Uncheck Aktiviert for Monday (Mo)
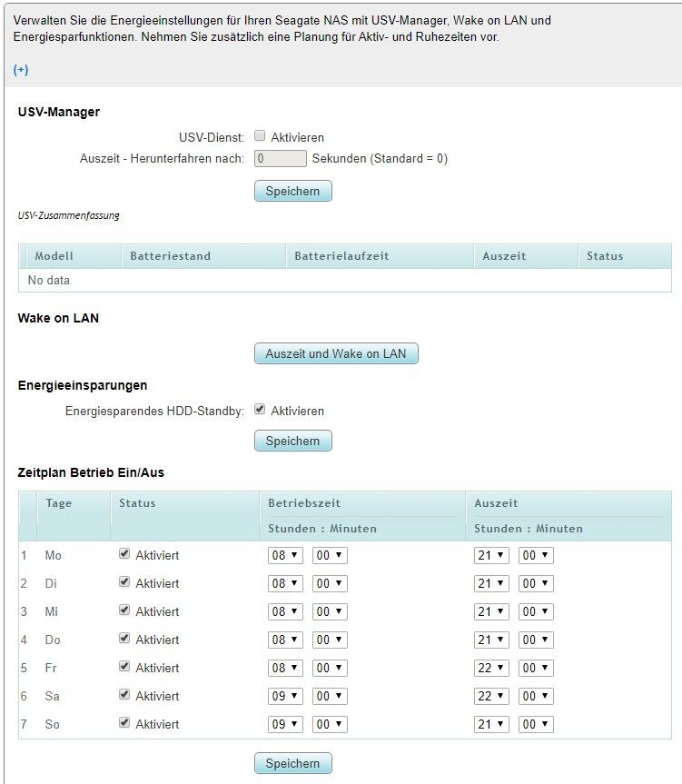The width and height of the screenshot is (682, 784). [124, 553]
